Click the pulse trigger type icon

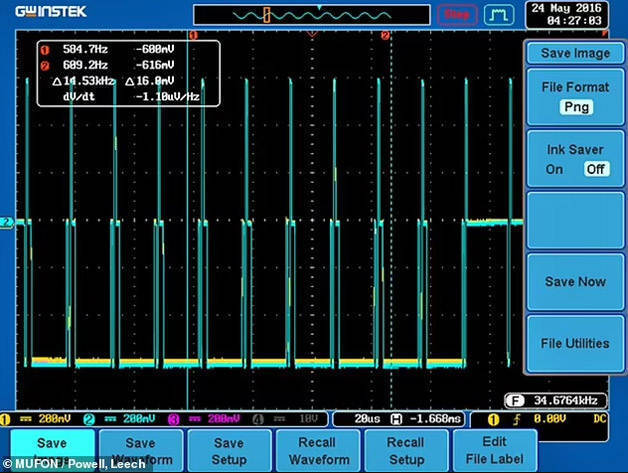click(x=497, y=14)
